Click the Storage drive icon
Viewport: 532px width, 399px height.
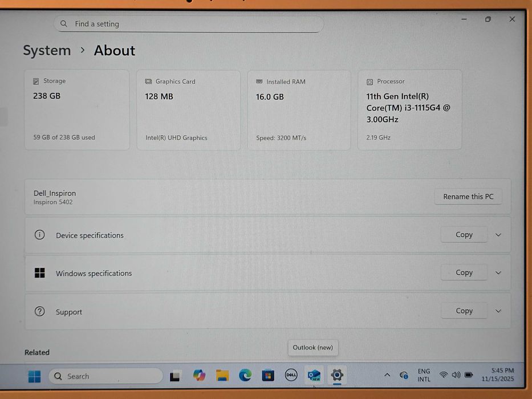click(36, 81)
